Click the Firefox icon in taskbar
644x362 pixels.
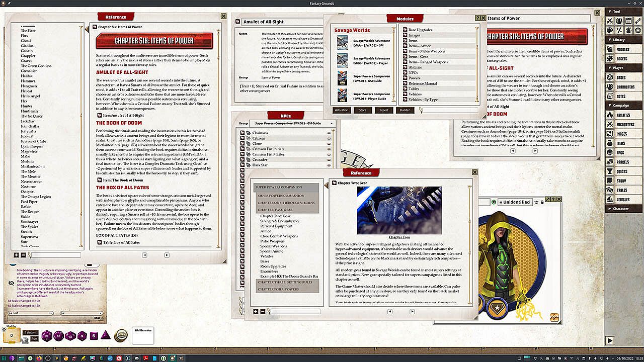[x=39, y=357]
